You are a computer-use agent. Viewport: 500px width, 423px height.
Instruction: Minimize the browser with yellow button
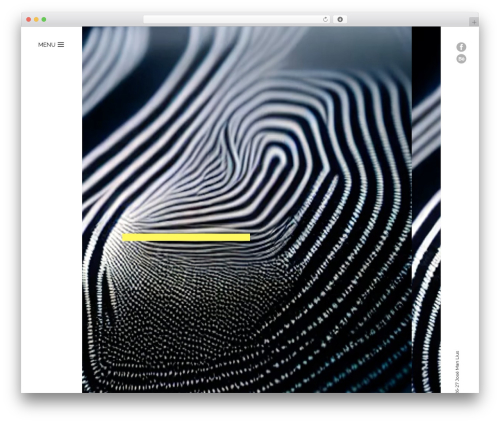[36, 20]
